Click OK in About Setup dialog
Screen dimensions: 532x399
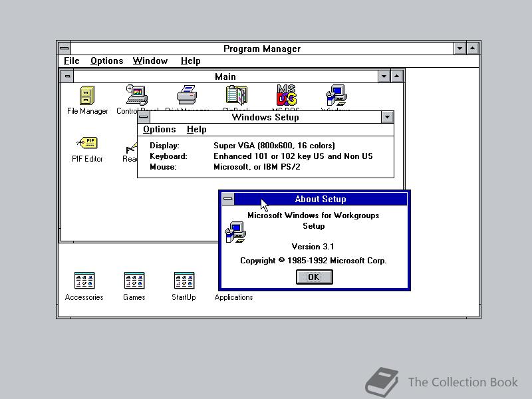(x=314, y=277)
